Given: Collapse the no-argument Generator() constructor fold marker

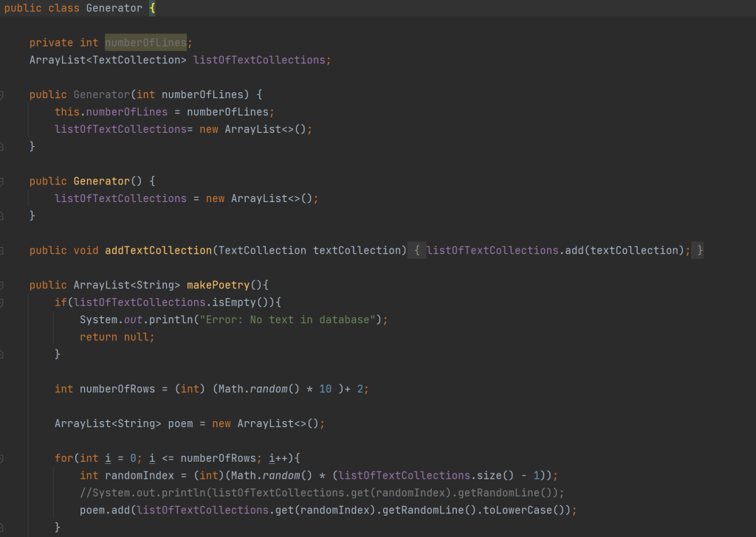Looking at the screenshot, I should (1, 181).
